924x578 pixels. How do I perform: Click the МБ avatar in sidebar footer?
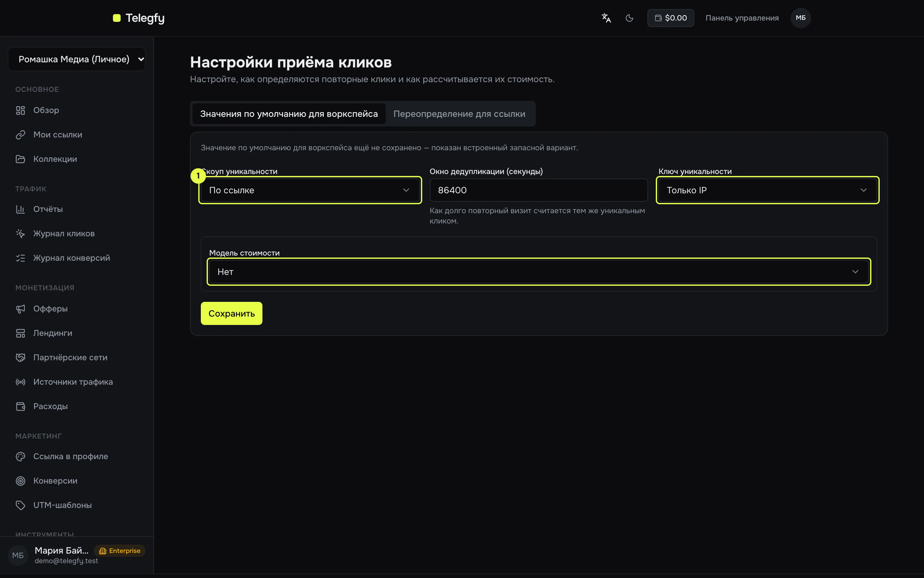click(x=18, y=556)
